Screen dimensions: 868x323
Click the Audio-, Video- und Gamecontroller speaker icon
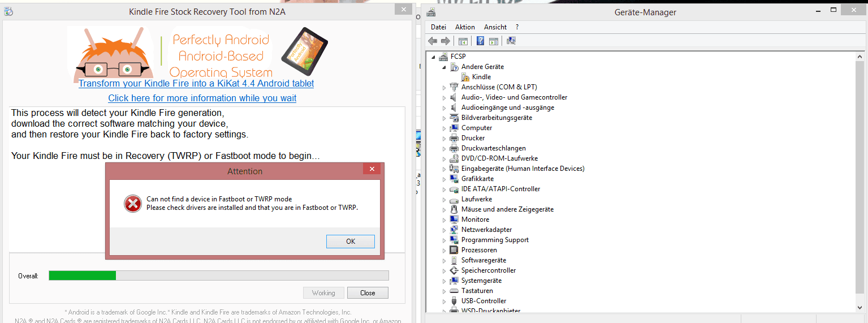click(x=454, y=97)
